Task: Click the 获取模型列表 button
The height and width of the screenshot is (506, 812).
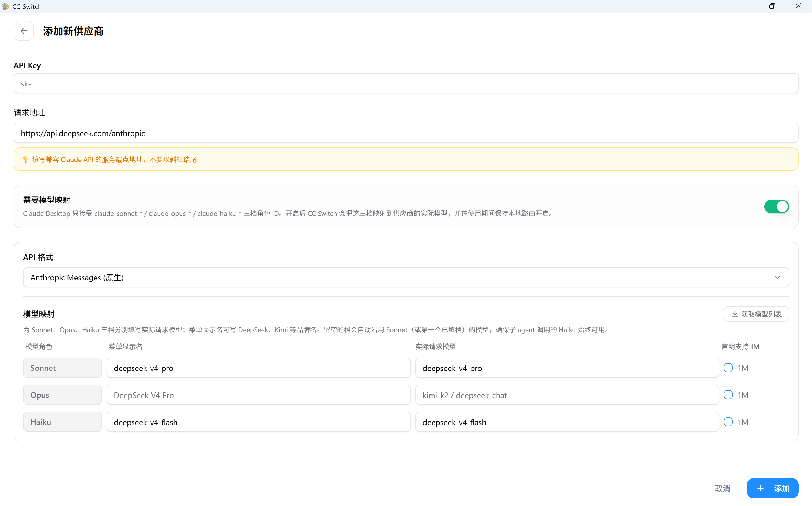Action: click(756, 314)
